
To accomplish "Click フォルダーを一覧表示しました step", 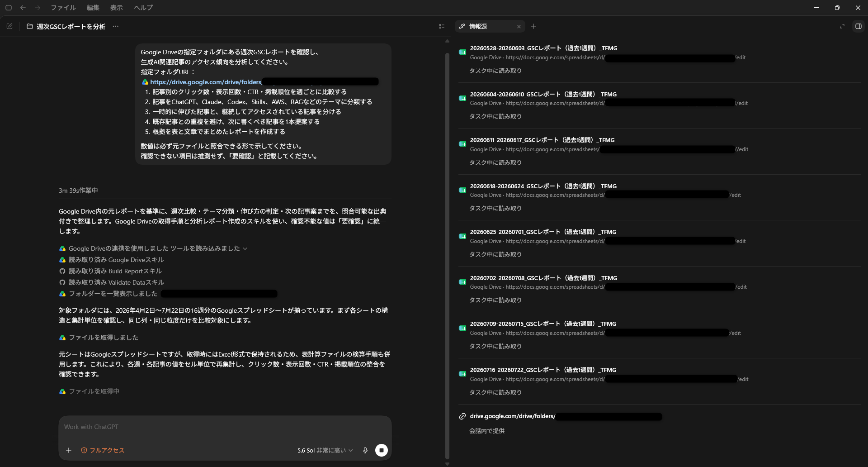I will (113, 294).
